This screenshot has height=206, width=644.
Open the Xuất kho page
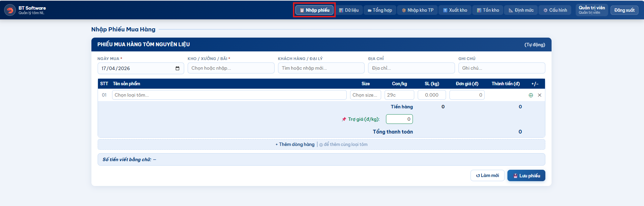coord(455,10)
